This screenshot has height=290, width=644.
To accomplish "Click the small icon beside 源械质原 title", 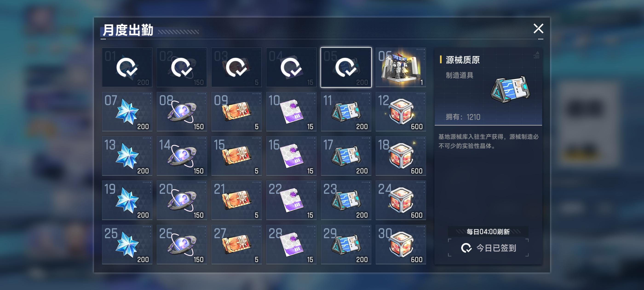I will (x=536, y=55).
